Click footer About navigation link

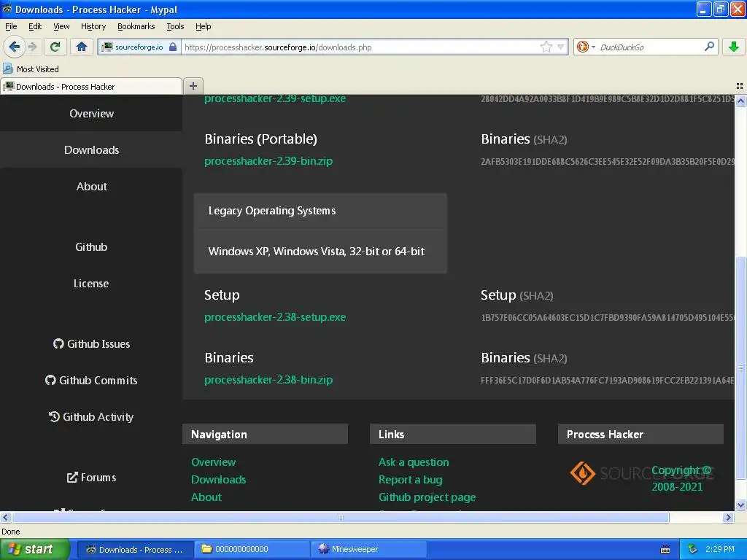[x=206, y=497]
